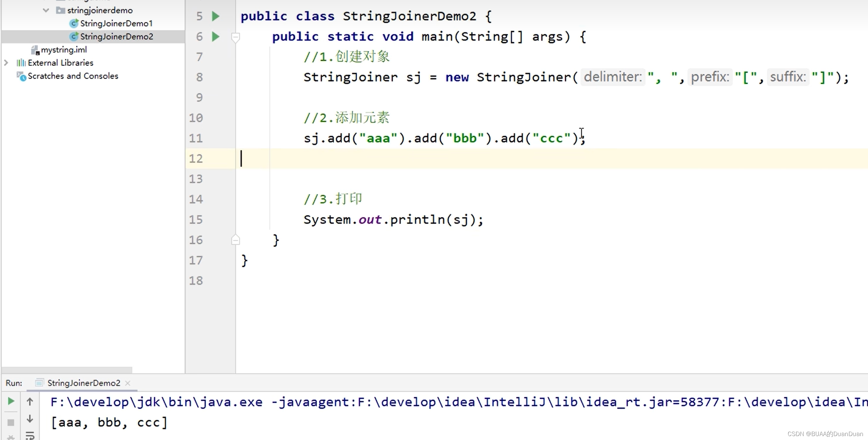Screen dimensions: 868x440
Task: Toggle soft-wrap in the run console
Action: [x=30, y=435]
